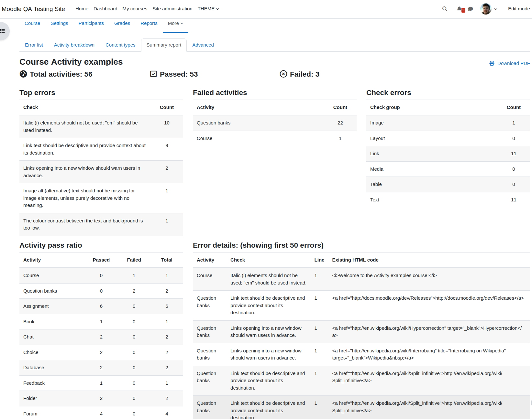Viewport: 532px width, 419px height.
Task: Click the search magnifier icon
Action: 445,9
